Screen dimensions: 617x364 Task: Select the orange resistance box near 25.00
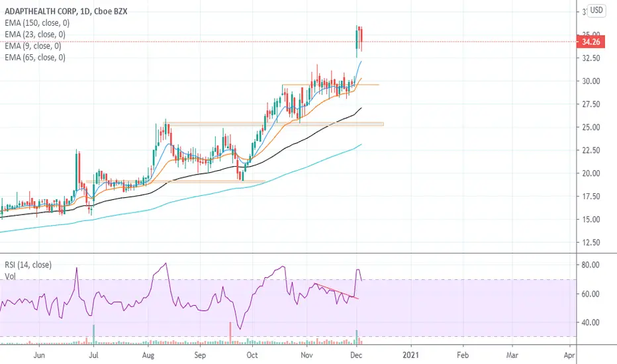[x=273, y=124]
